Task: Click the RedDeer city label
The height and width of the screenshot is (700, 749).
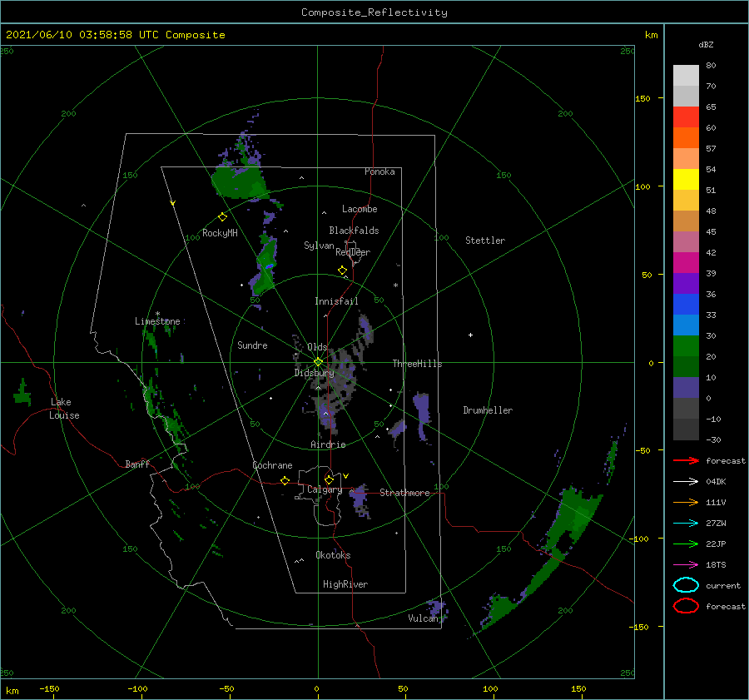Action: 353,252
